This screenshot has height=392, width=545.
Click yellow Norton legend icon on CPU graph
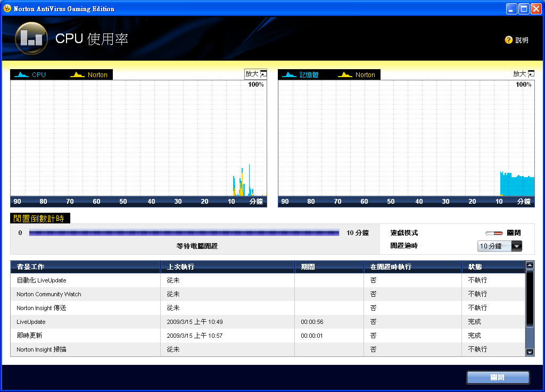click(77, 74)
